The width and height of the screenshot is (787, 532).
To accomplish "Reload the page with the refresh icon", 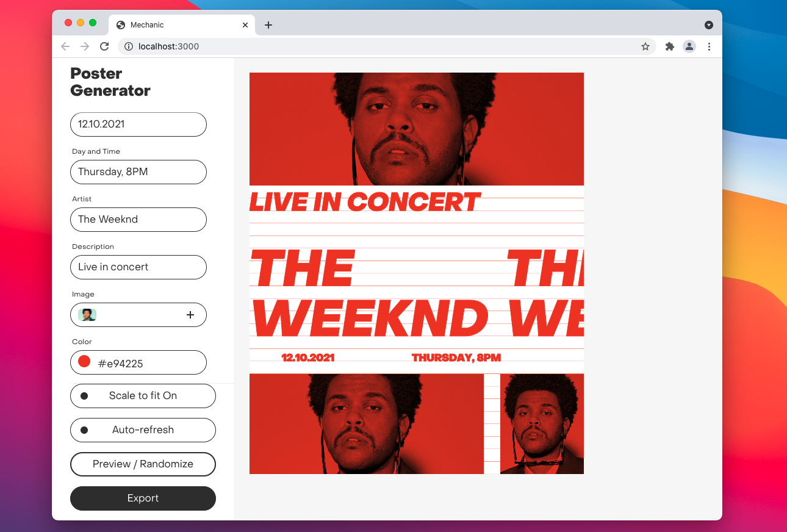I will pos(104,46).
